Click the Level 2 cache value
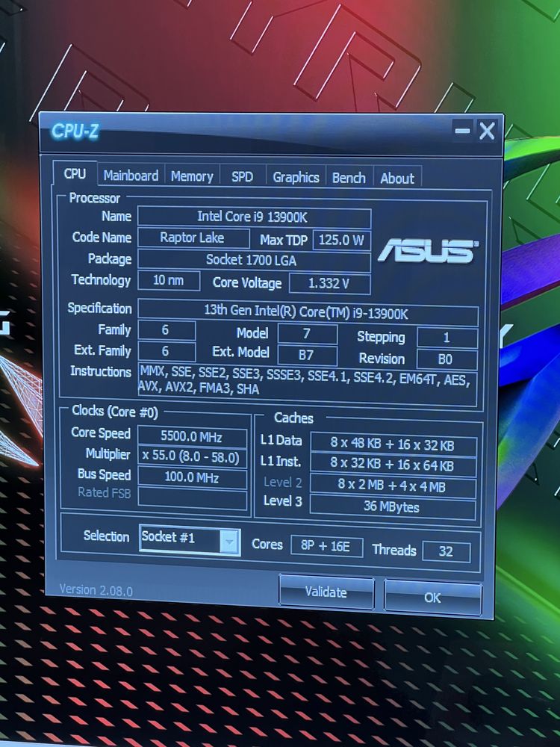Screen dimensions: 560x747 pos(393,486)
